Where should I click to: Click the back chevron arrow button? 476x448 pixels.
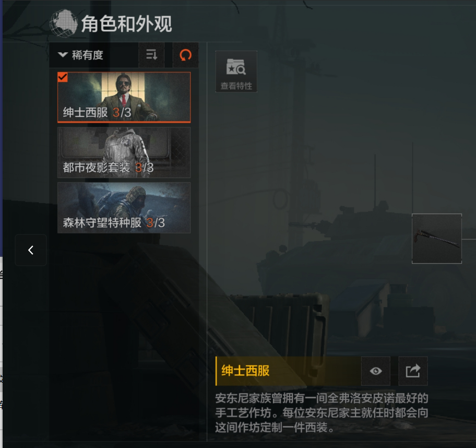[x=31, y=250]
